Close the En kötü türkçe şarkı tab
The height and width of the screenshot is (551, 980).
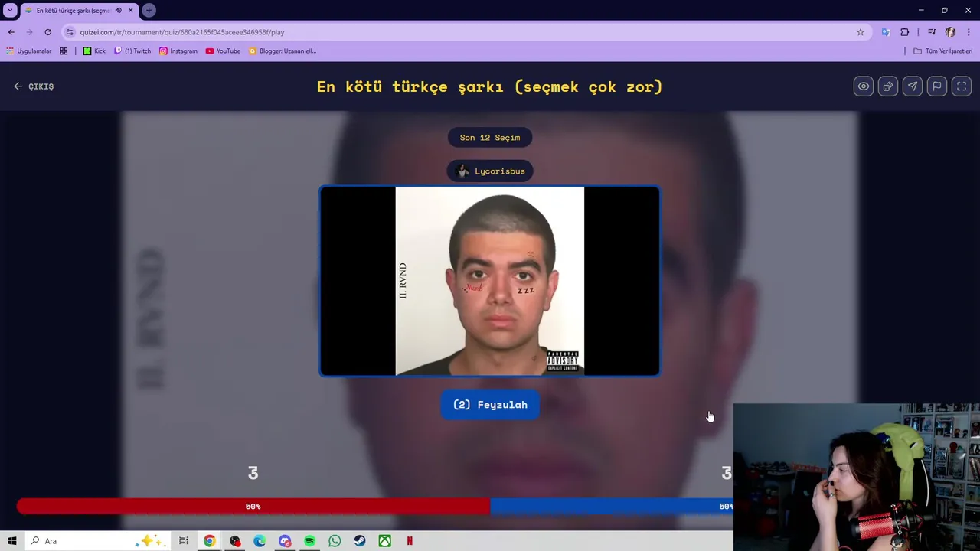(x=131, y=11)
